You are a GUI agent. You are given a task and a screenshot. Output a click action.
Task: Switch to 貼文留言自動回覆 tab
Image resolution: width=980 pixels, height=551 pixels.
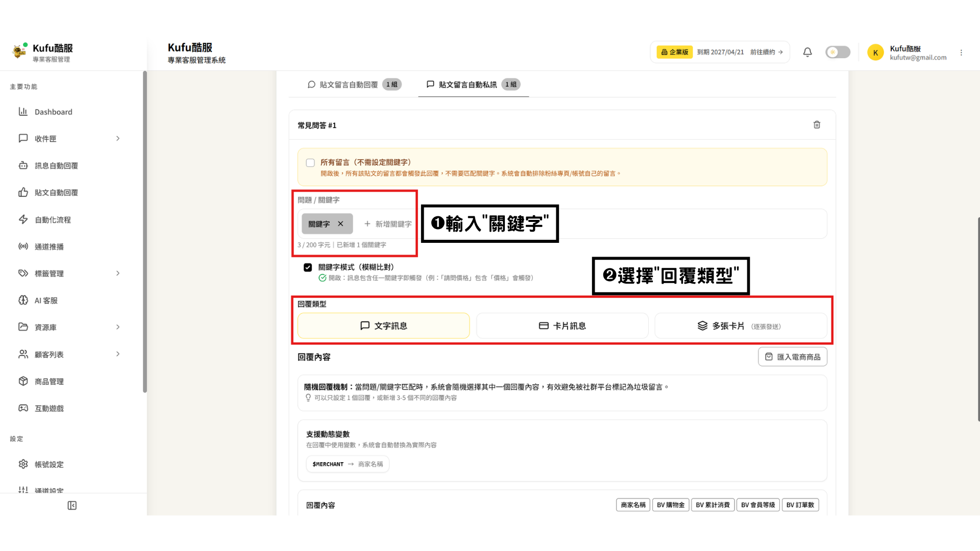click(354, 85)
